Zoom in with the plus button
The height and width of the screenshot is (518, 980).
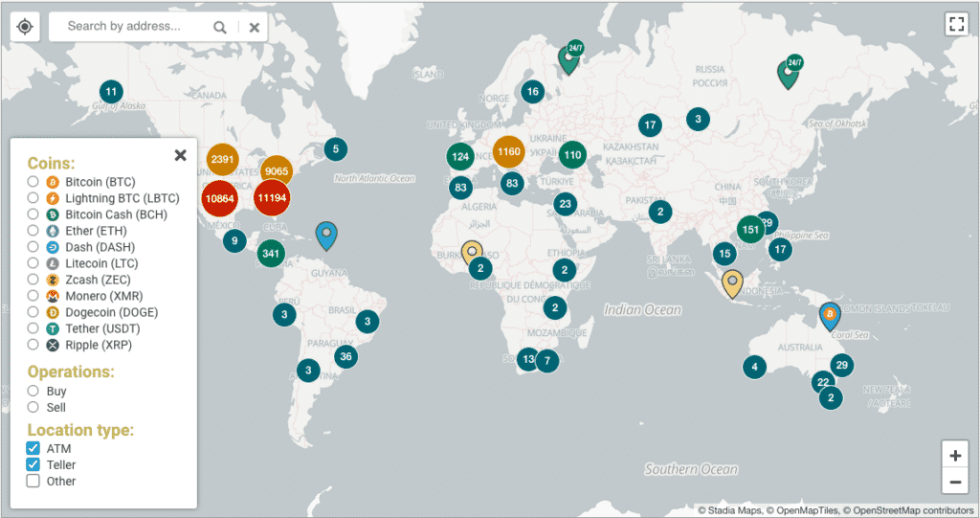(955, 456)
